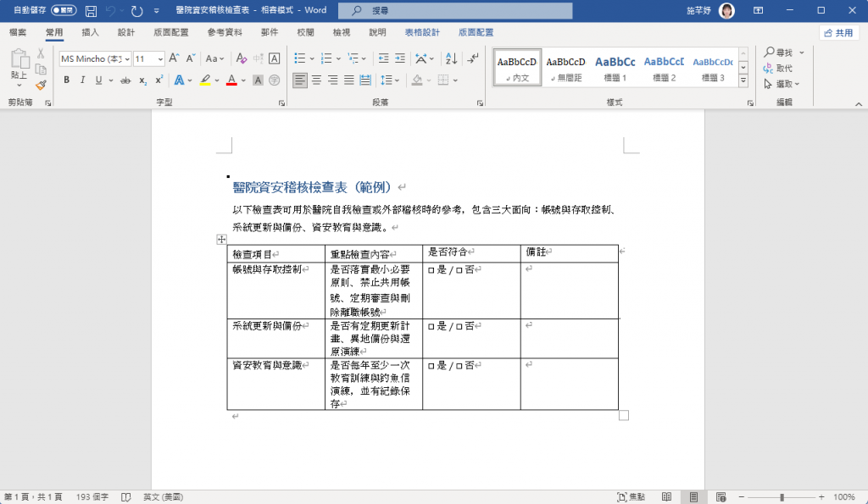Click the Paste clipboard icon
The image size is (868, 504).
point(19,59)
